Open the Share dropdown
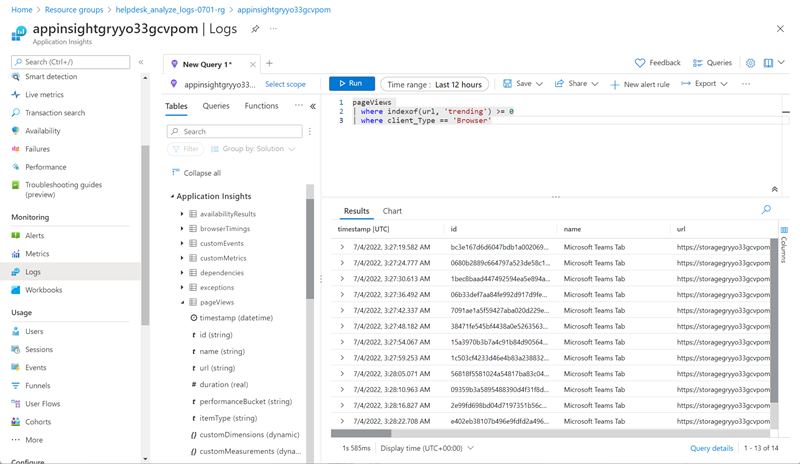The height and width of the screenshot is (464, 800). (576, 84)
